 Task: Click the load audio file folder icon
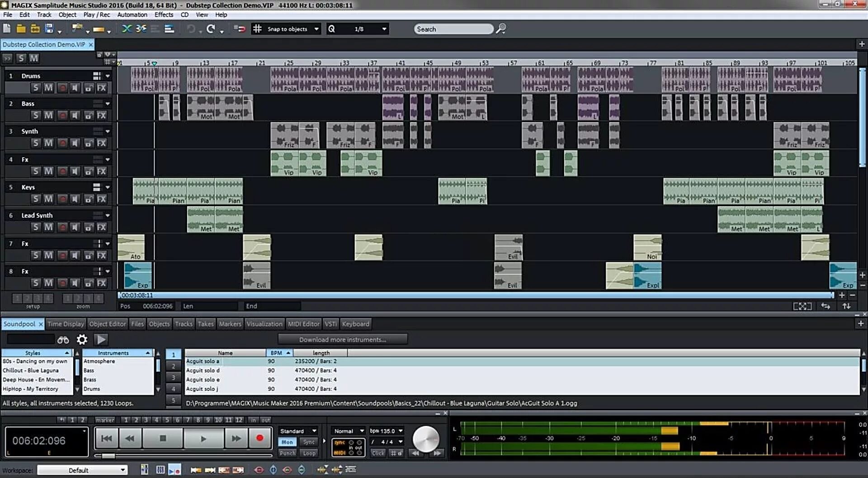click(x=35, y=29)
